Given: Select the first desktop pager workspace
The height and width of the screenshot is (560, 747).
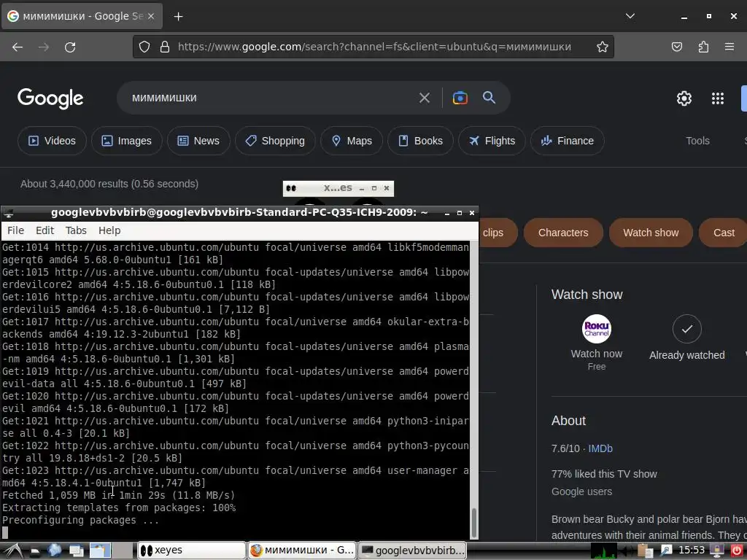Looking at the screenshot, I should tap(100, 551).
